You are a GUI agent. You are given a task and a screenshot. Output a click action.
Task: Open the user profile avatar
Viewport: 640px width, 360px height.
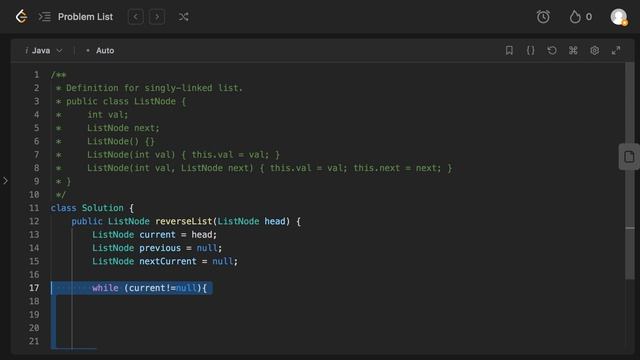tap(619, 17)
